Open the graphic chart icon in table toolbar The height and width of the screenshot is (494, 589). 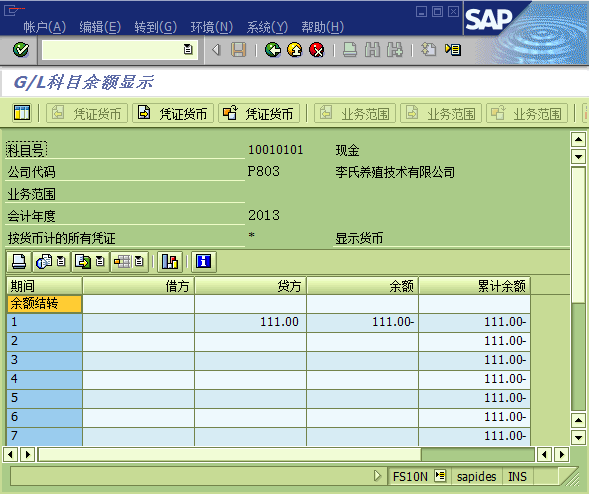tap(170, 261)
